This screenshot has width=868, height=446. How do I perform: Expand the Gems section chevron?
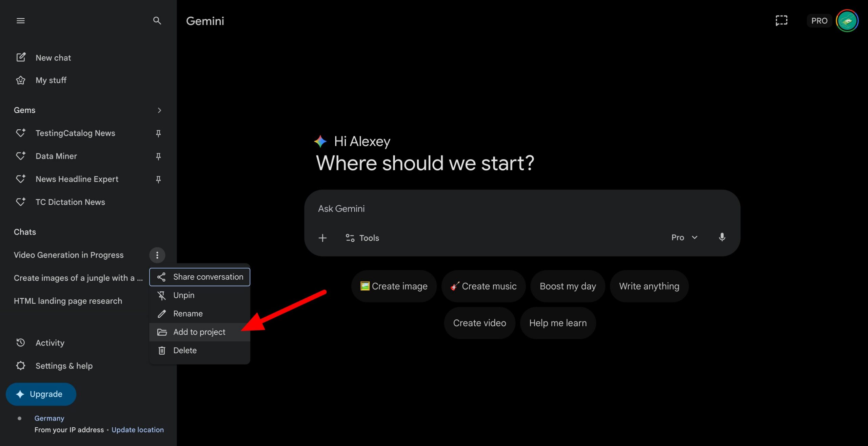(159, 110)
